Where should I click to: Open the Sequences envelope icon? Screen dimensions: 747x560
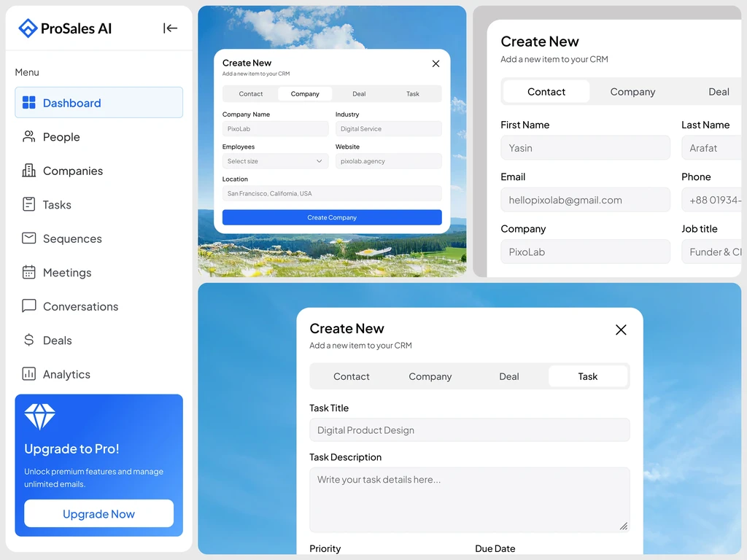coord(29,238)
